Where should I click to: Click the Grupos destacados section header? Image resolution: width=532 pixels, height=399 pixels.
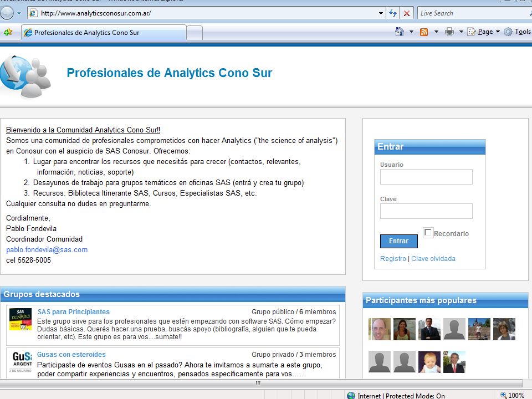(x=173, y=294)
